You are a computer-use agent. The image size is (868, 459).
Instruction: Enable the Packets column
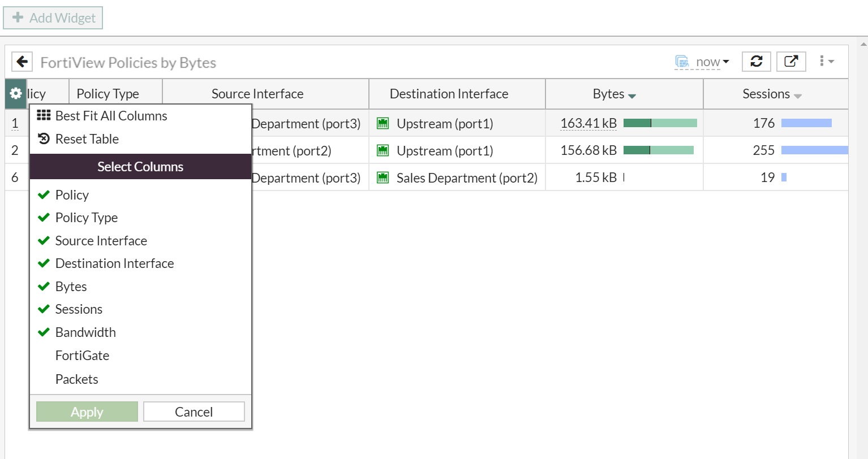coord(77,379)
